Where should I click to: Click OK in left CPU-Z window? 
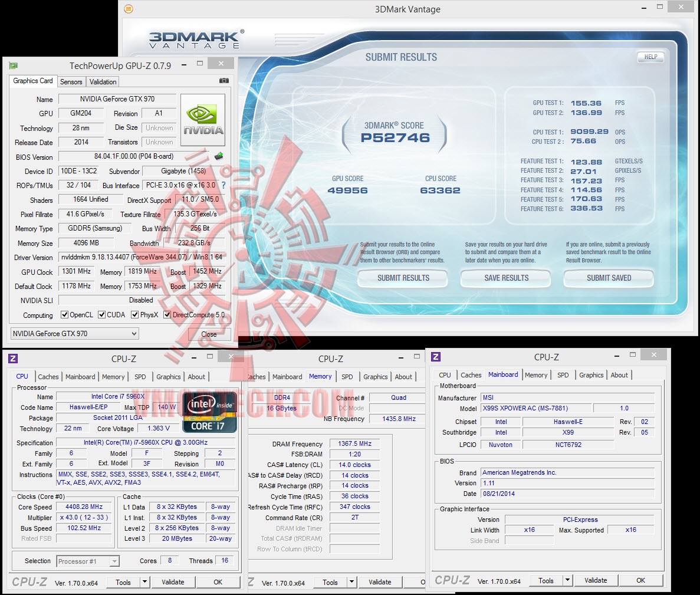tap(218, 582)
